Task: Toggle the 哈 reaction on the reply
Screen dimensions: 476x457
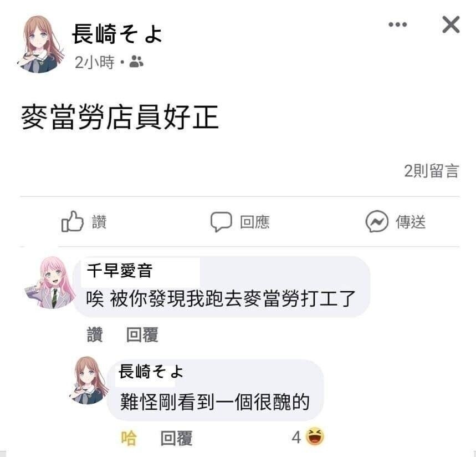Action: coord(129,438)
